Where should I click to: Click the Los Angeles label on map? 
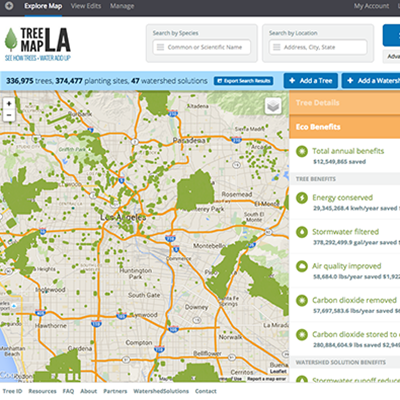[x=123, y=217]
